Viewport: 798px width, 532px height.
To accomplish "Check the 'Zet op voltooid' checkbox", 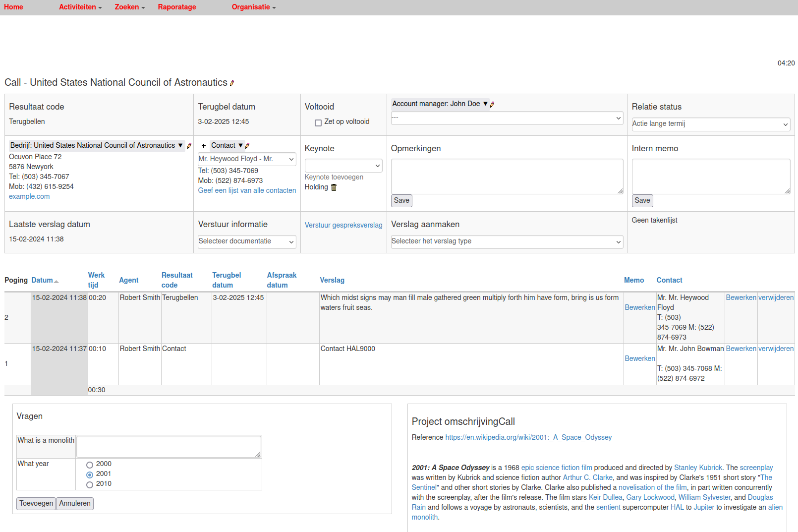I will (x=318, y=122).
